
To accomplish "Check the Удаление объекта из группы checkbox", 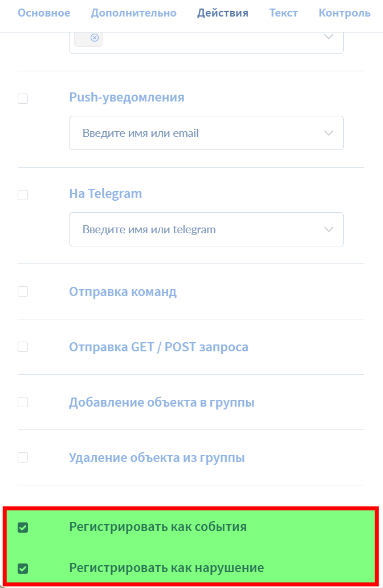I will click(23, 457).
